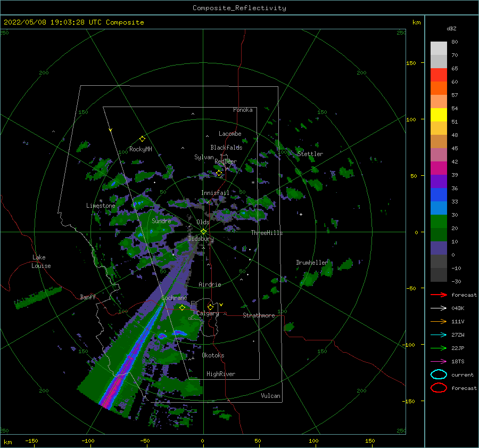This screenshot has width=479, height=448.
Task: Select the 80 dBZ light gray swatch
Action: coord(439,48)
